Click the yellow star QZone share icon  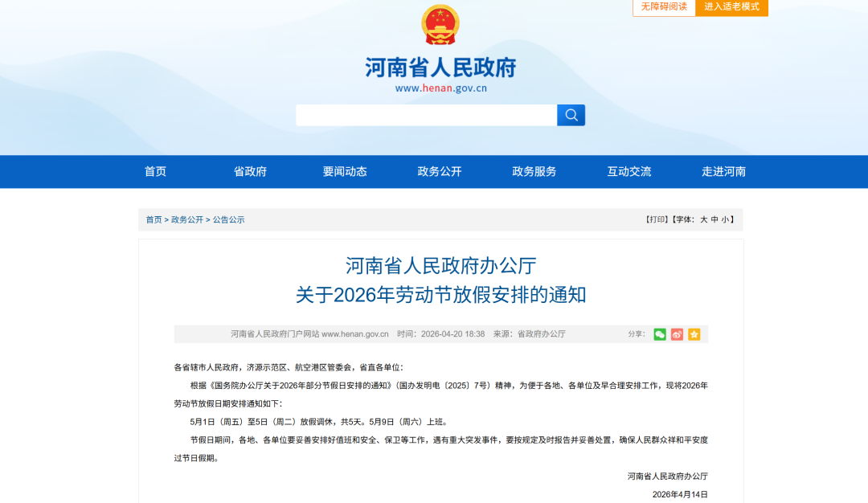[x=694, y=334]
